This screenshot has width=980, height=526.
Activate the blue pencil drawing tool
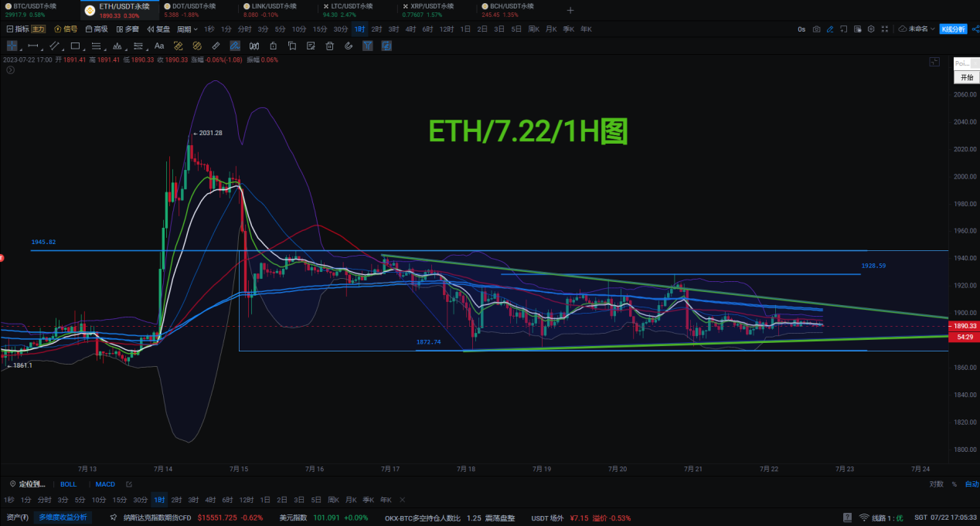pos(234,46)
